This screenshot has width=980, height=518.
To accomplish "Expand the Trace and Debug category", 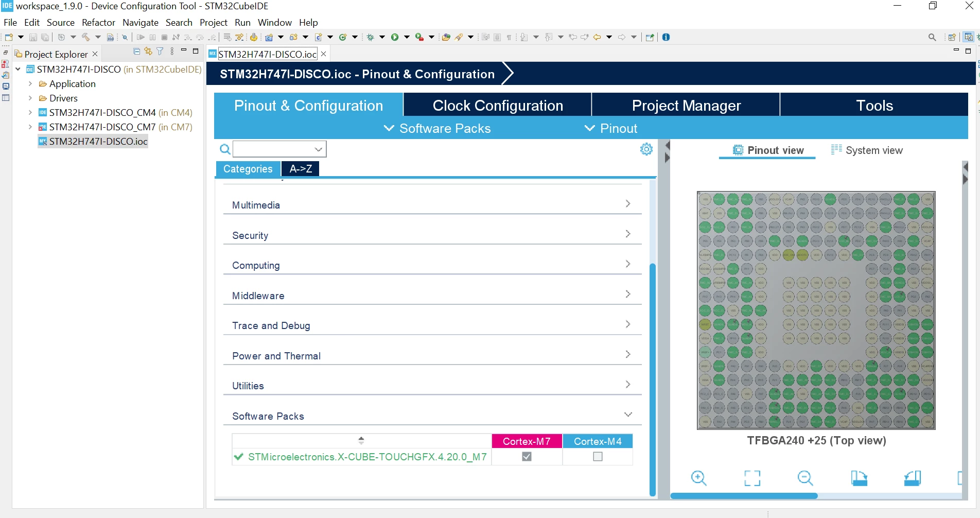I will click(x=432, y=325).
